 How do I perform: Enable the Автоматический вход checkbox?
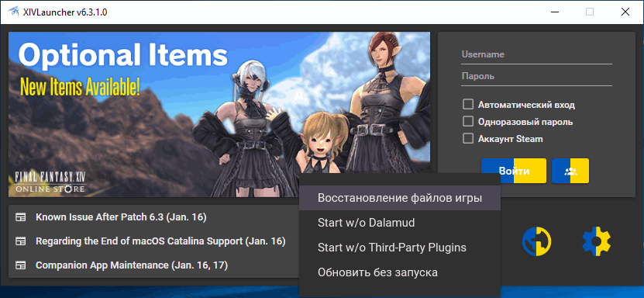pos(468,105)
